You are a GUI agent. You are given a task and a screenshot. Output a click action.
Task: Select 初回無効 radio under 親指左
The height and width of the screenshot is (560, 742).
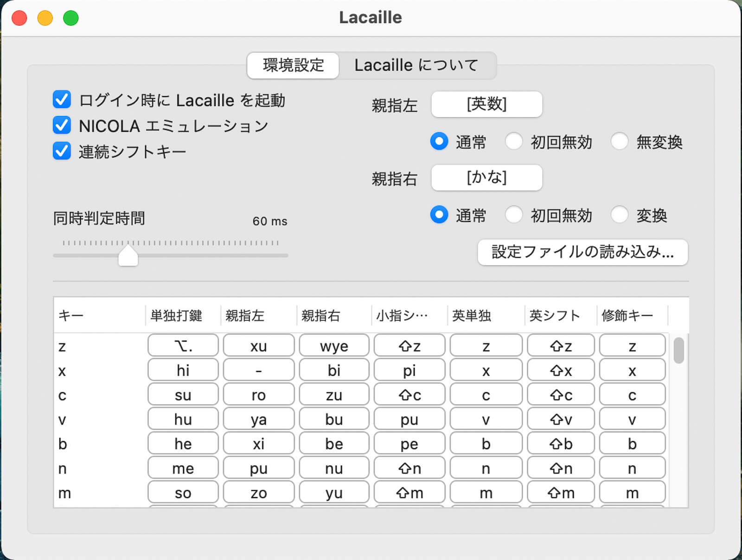514,141
